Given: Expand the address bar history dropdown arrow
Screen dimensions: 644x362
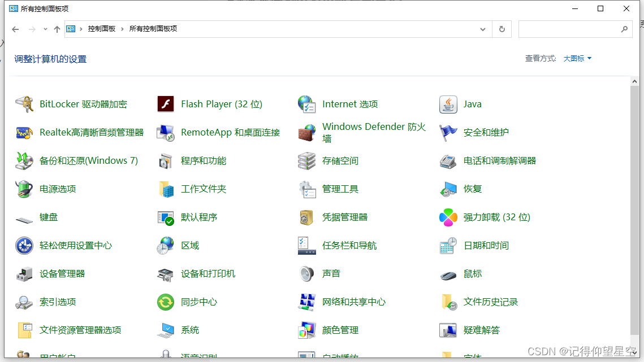Looking at the screenshot, I should 483,29.
